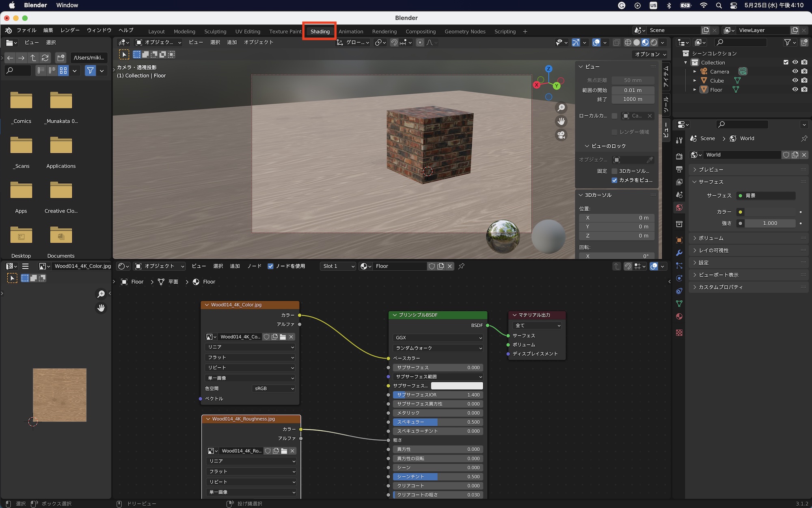This screenshot has width=812, height=508.
Task: Create new directory in file browser
Action: tap(61, 58)
